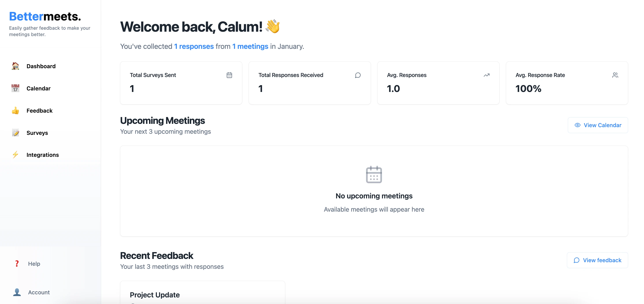Viewport: 644px width, 304px height.
Task: Click the Account person silhouette icon
Action: click(17, 292)
